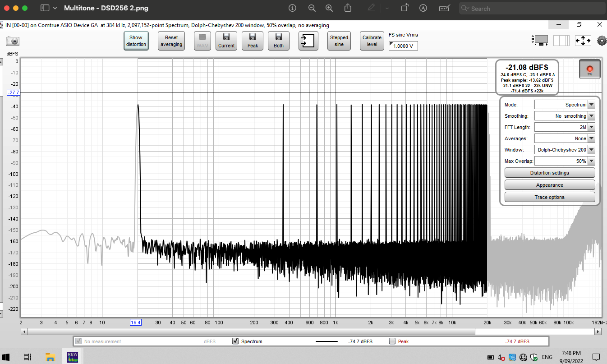Click the -21.08 dBFS level readout
607x364 pixels.
527,67
